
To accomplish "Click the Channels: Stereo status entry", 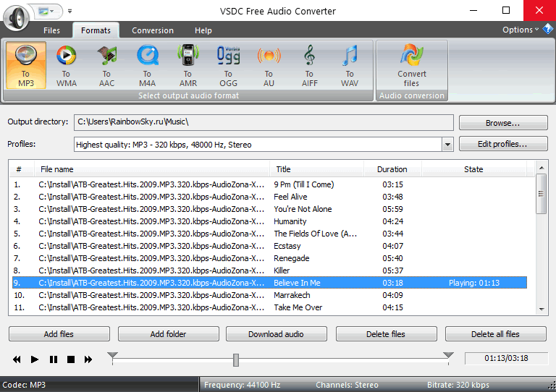I will point(347,385).
